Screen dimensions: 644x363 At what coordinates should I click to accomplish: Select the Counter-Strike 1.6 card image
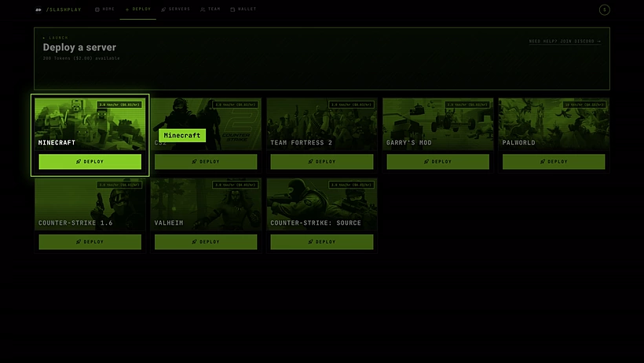[x=90, y=204]
